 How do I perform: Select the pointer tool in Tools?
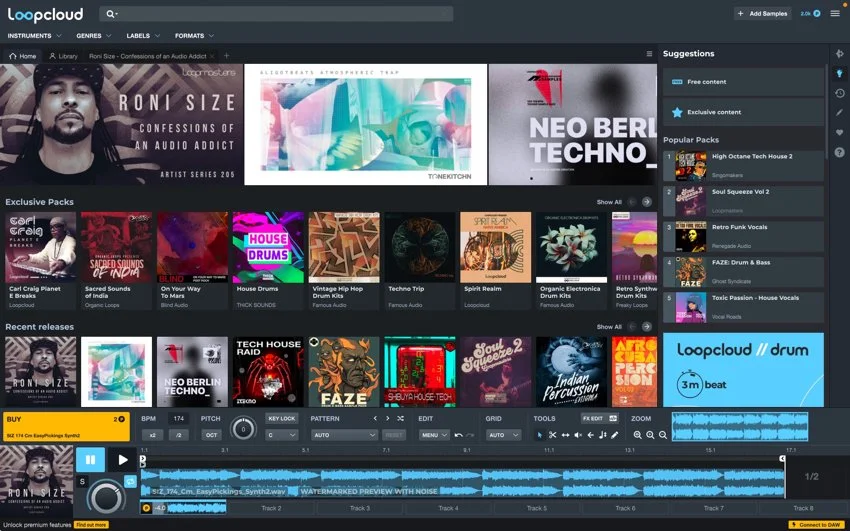[x=539, y=435]
